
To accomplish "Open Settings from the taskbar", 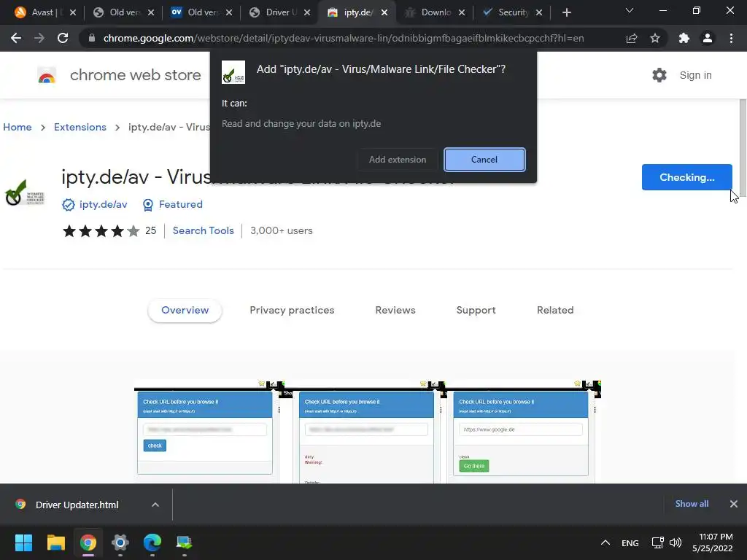I will 120,542.
